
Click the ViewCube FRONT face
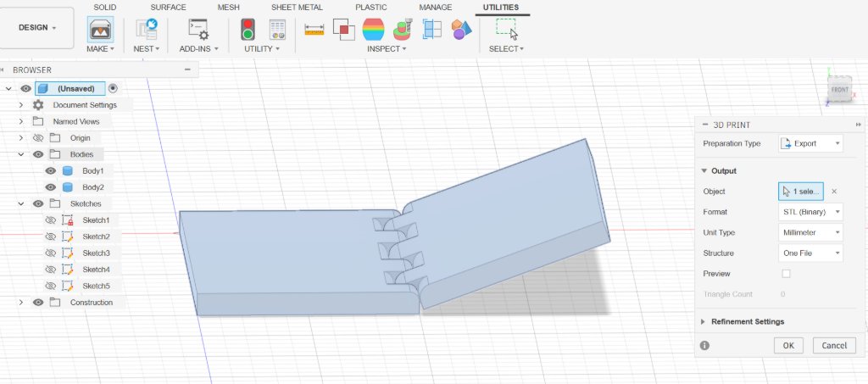tap(839, 90)
